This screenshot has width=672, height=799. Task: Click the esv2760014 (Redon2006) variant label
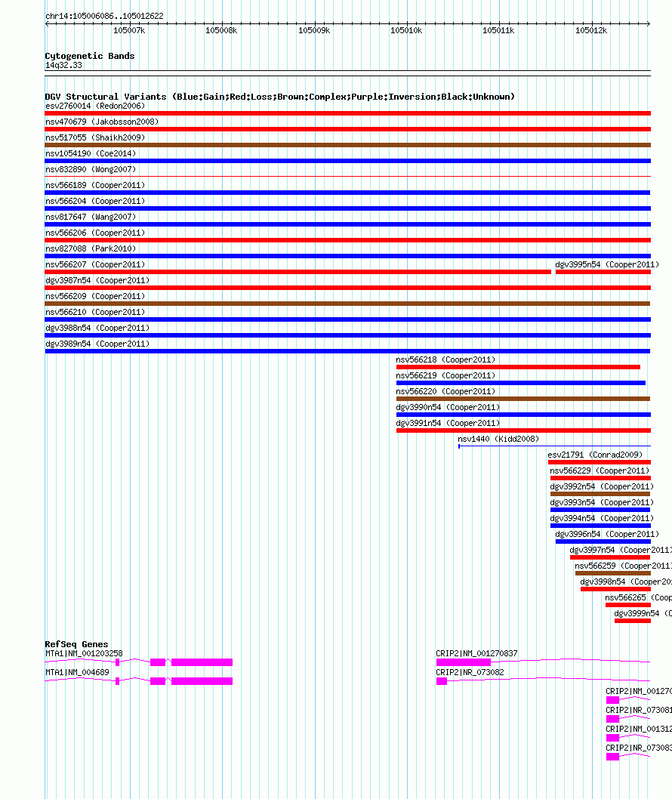pos(95,106)
